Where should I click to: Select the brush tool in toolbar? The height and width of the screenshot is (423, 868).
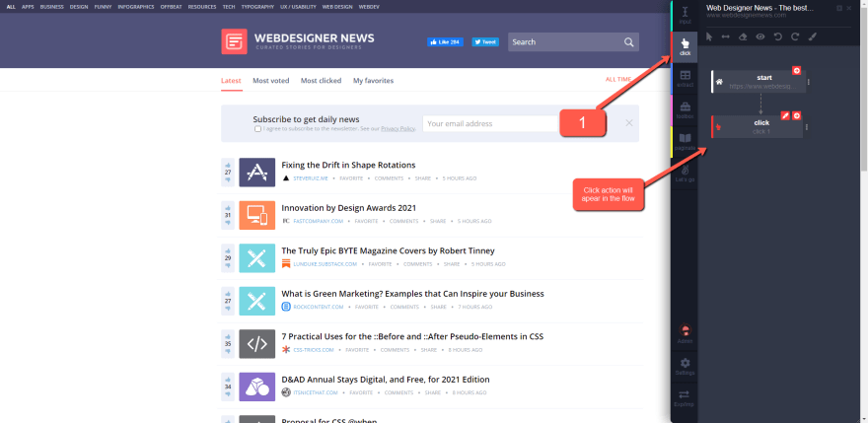click(x=813, y=36)
